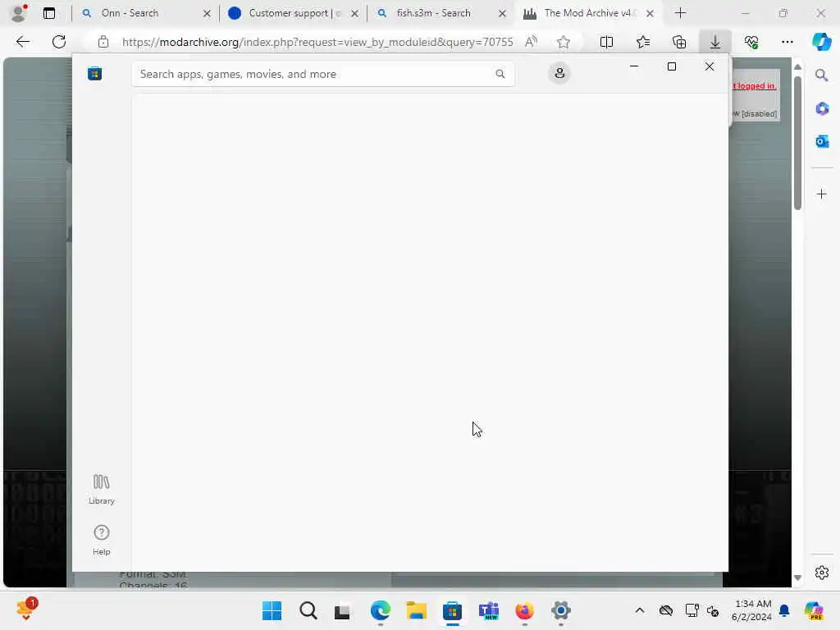This screenshot has height=630, width=840.
Task: Open the Favorites list icon
Action: [x=643, y=42]
